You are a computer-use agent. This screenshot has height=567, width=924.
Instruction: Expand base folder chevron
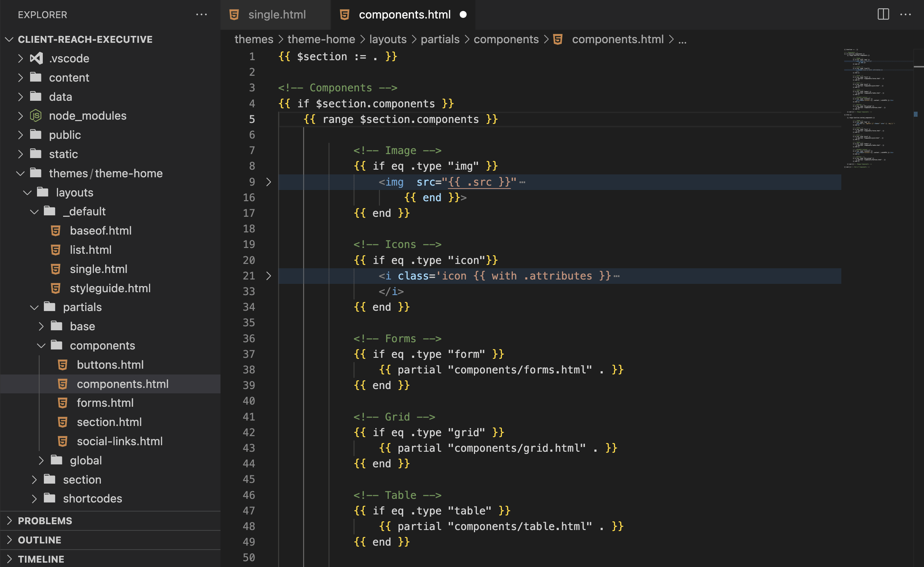click(41, 326)
